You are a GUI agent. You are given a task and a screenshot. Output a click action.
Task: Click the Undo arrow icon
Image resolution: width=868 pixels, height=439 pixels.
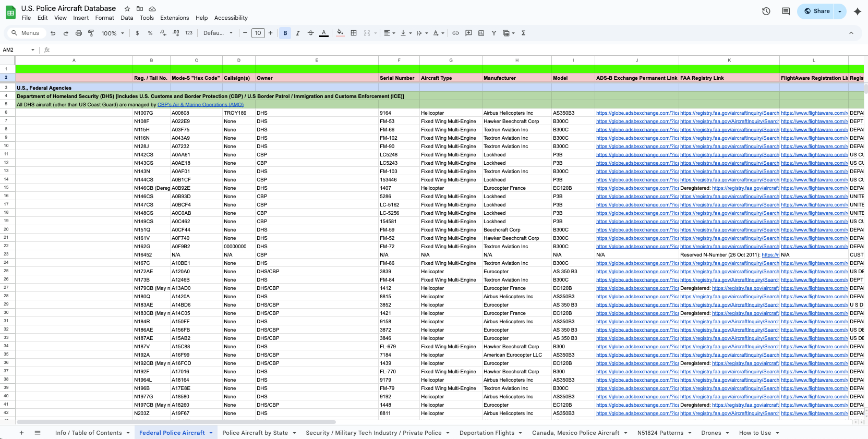53,33
